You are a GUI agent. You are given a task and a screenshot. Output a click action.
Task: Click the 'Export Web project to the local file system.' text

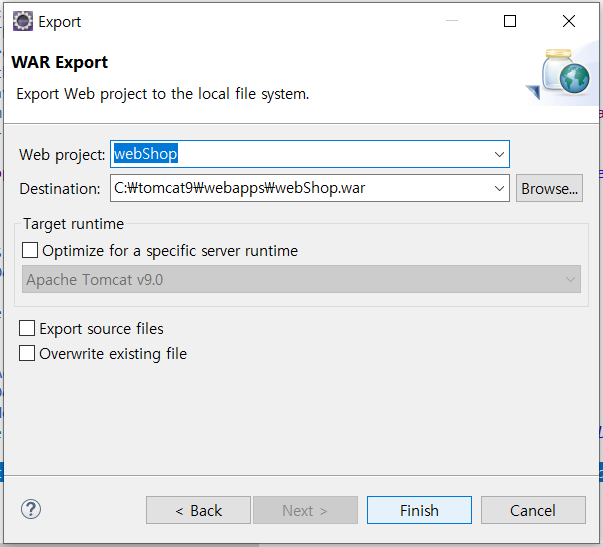[163, 94]
